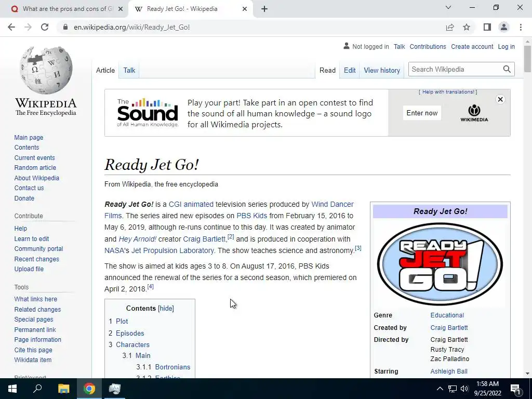
Task: Open the volume control in tray
Action: pos(464,389)
